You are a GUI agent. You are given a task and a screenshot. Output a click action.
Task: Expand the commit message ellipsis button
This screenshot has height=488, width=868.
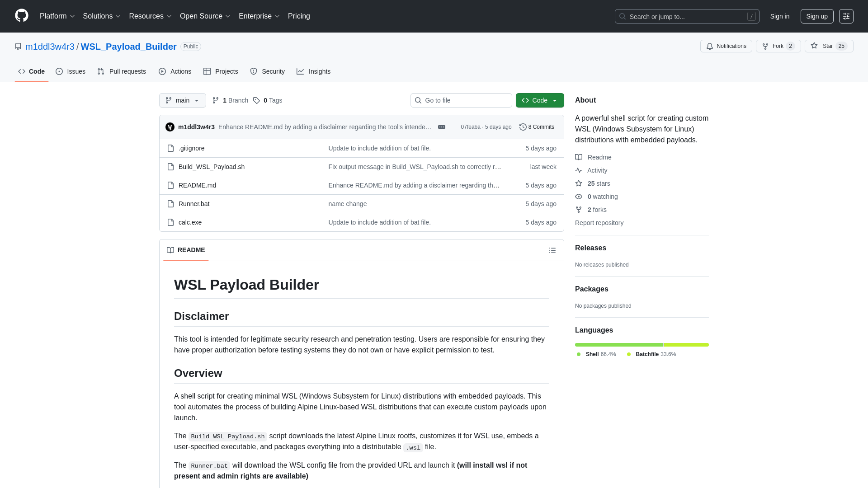point(442,127)
